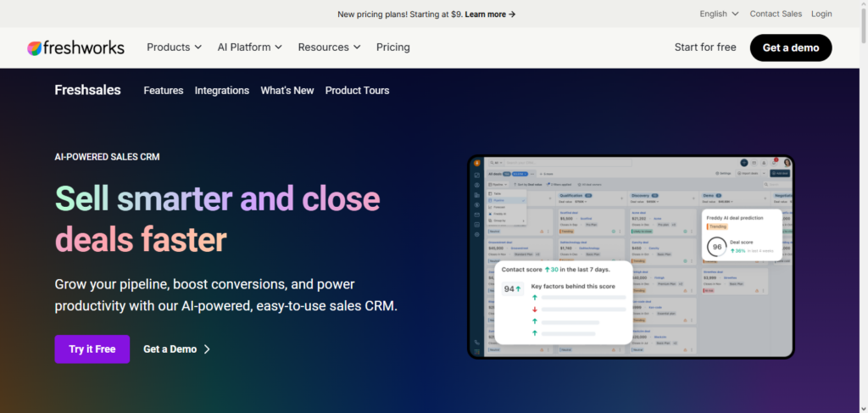Click the scrollbar up arrow

(864, 4)
